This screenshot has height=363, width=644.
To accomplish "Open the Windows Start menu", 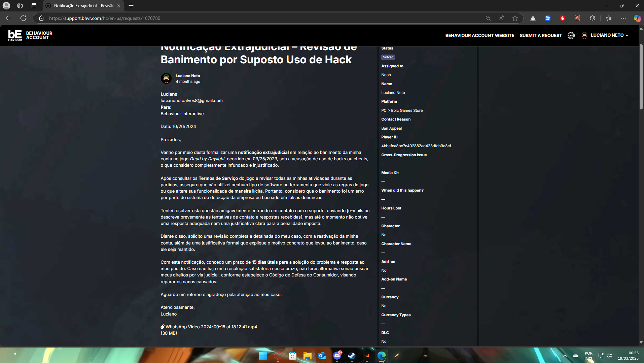I will pos(263,356).
